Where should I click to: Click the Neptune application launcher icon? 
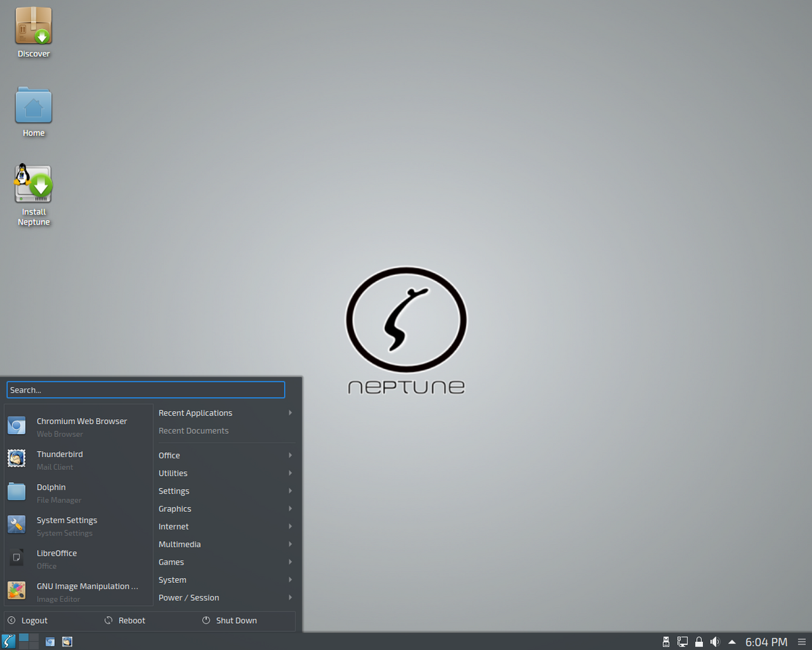pyautogui.click(x=9, y=641)
